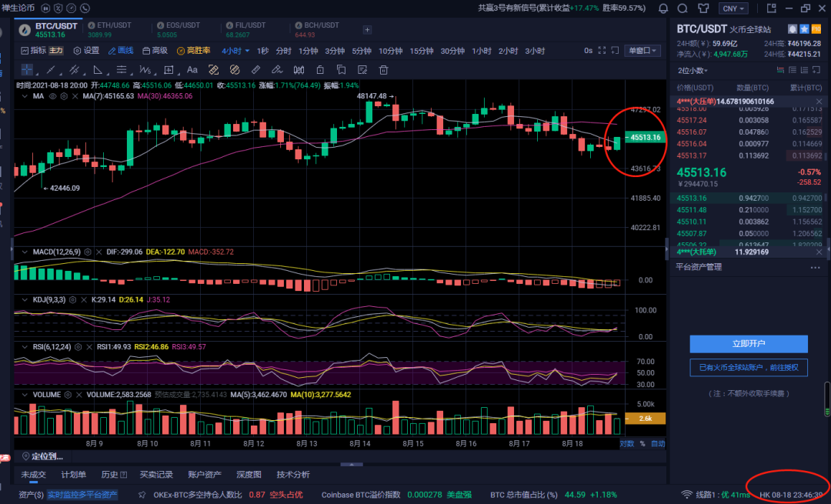Switch to the ETH/USDT tab
Screen dimensions: 831x504
coord(110,30)
